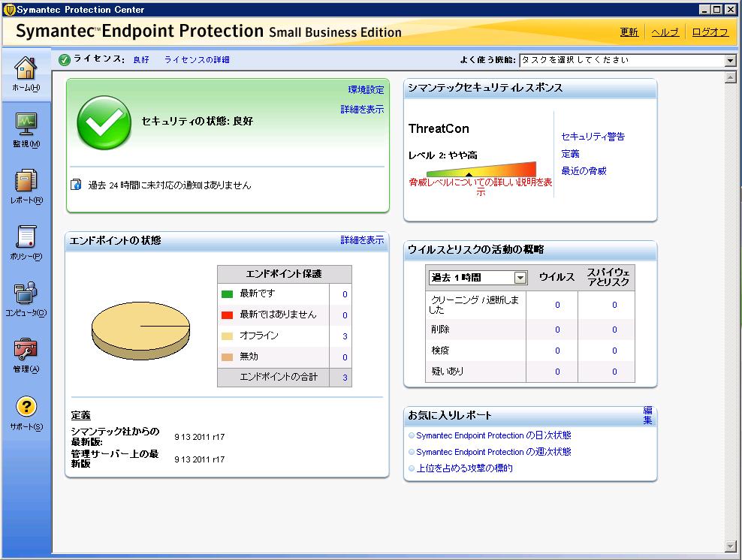
Task: Click spyware count in 検疫 row
Action: [615, 351]
